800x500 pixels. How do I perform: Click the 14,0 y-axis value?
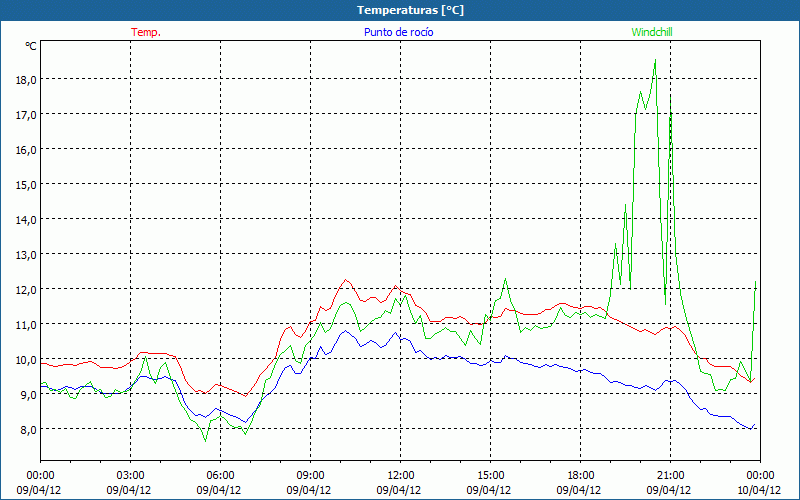click(x=26, y=219)
